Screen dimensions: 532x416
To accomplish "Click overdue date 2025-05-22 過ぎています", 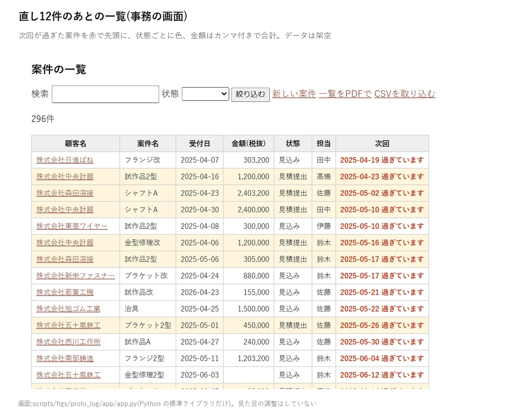I will (x=382, y=309).
